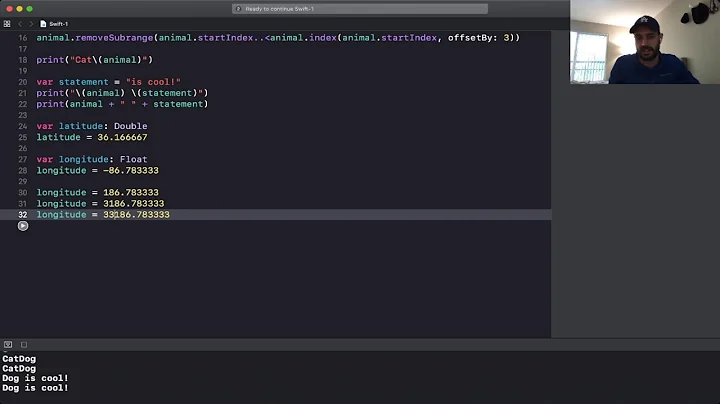Image resolution: width=720 pixels, height=404 pixels.
Task: Click print("Cat\(animal)") on line 18
Action: click(95, 60)
